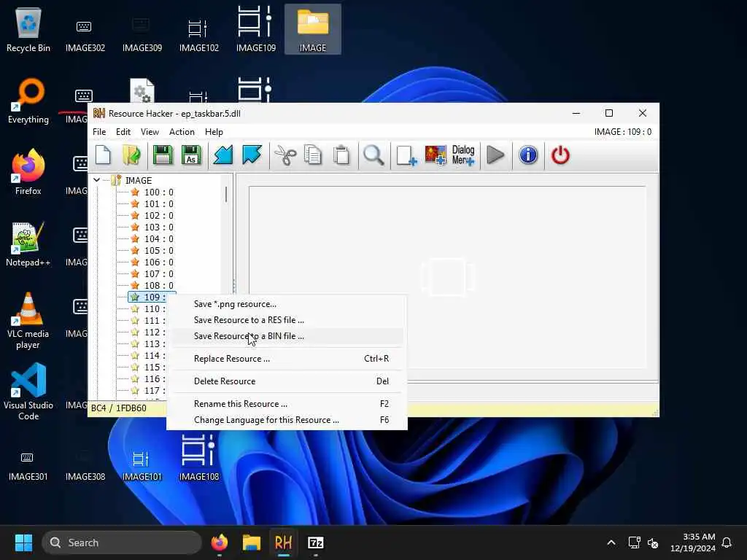Open the Edit menu
This screenshot has width=747, height=560.
(123, 132)
